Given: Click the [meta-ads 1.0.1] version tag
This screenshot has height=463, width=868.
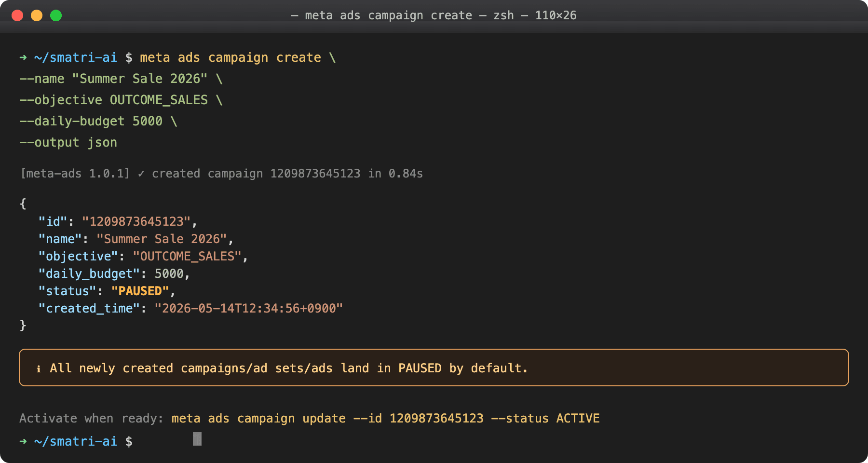Looking at the screenshot, I should click(x=75, y=174).
